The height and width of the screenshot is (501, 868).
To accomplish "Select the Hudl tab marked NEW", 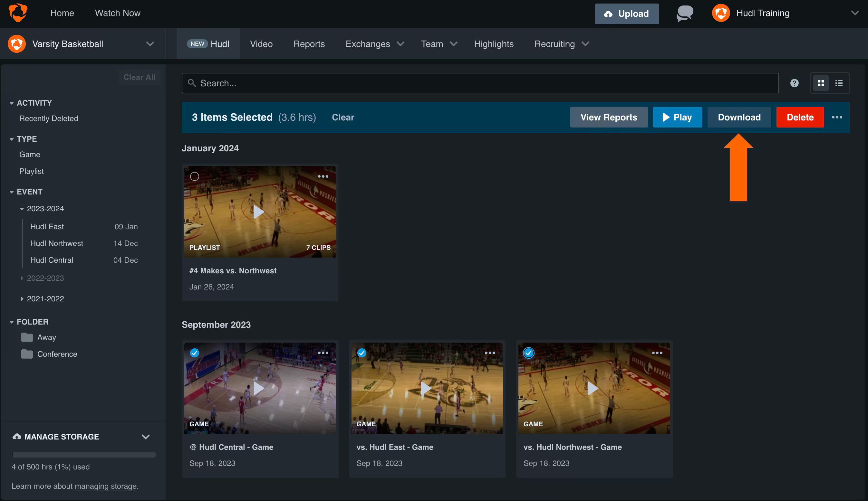I will point(208,44).
